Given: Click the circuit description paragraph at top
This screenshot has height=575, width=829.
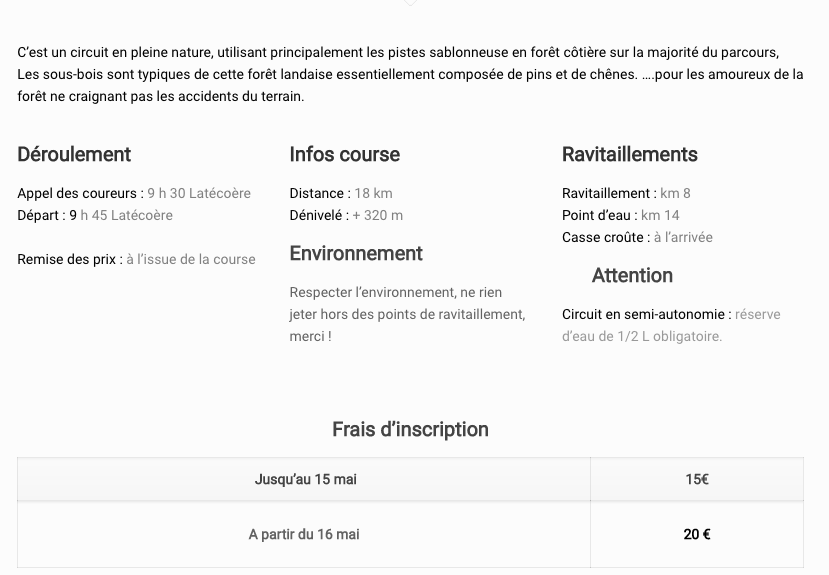Looking at the screenshot, I should tap(410, 75).
